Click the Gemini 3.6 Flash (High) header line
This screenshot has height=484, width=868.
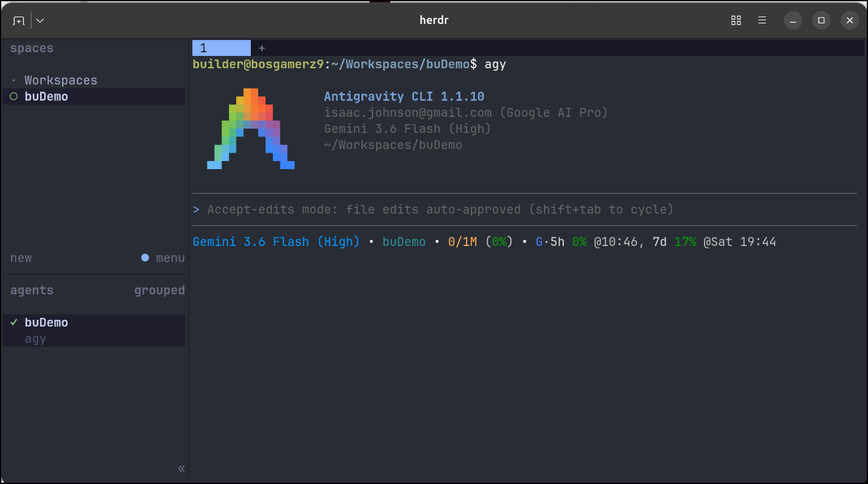tap(408, 129)
